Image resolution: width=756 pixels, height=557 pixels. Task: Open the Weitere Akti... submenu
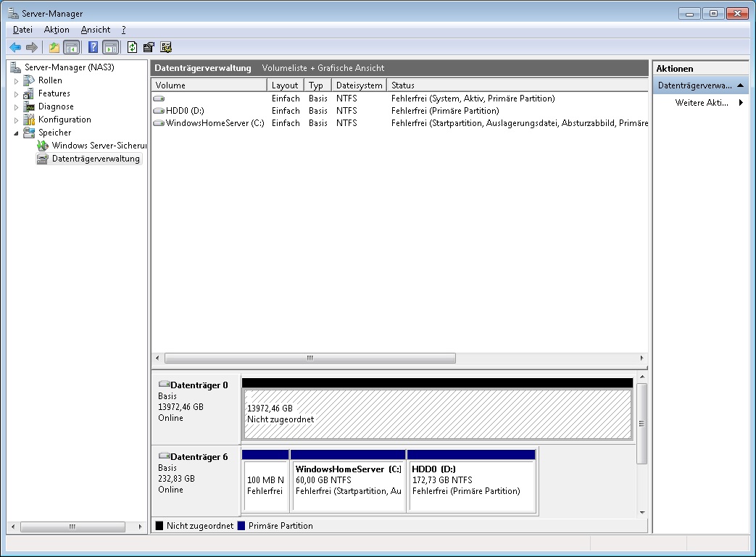(x=701, y=103)
